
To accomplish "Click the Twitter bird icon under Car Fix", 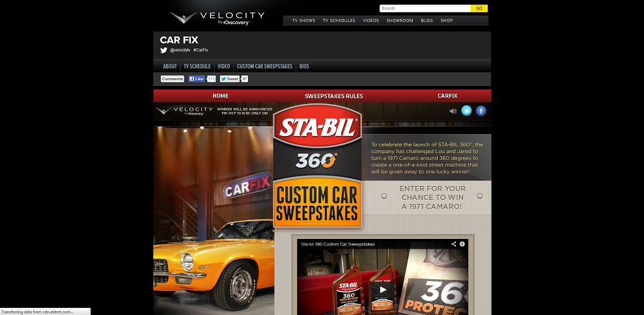I will pos(163,50).
